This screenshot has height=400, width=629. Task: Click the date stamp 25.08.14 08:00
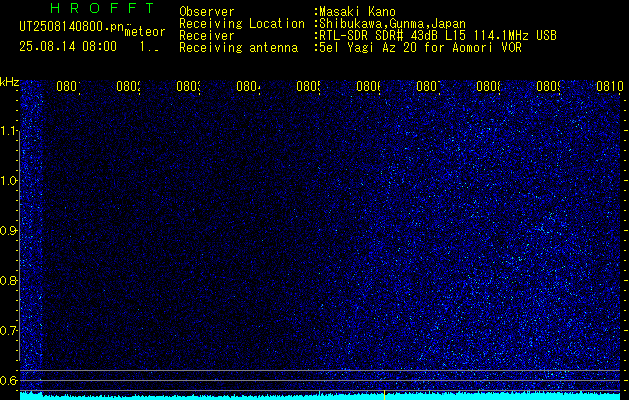point(68,47)
